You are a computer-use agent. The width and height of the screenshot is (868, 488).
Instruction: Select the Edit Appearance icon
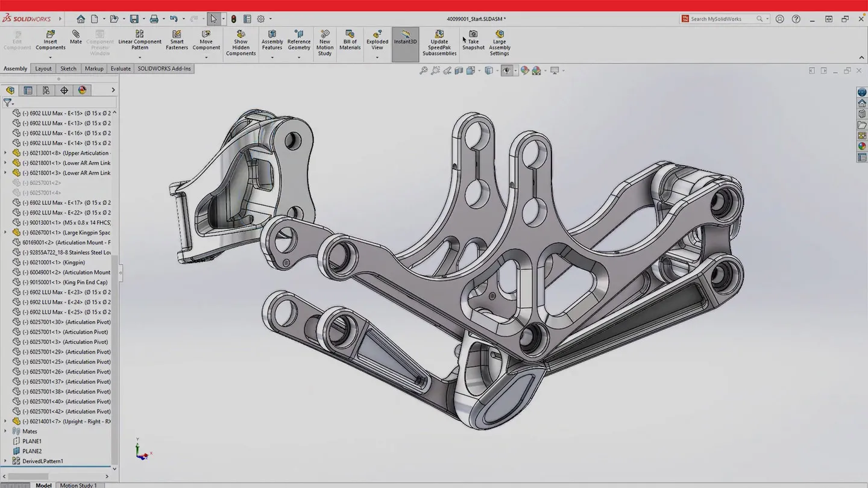tap(524, 70)
